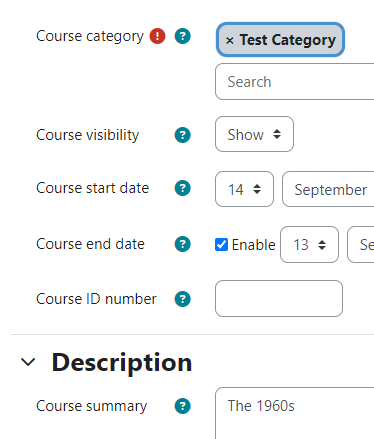This screenshot has width=374, height=439.
Task: Click into the Course summary text area
Action: (295, 413)
